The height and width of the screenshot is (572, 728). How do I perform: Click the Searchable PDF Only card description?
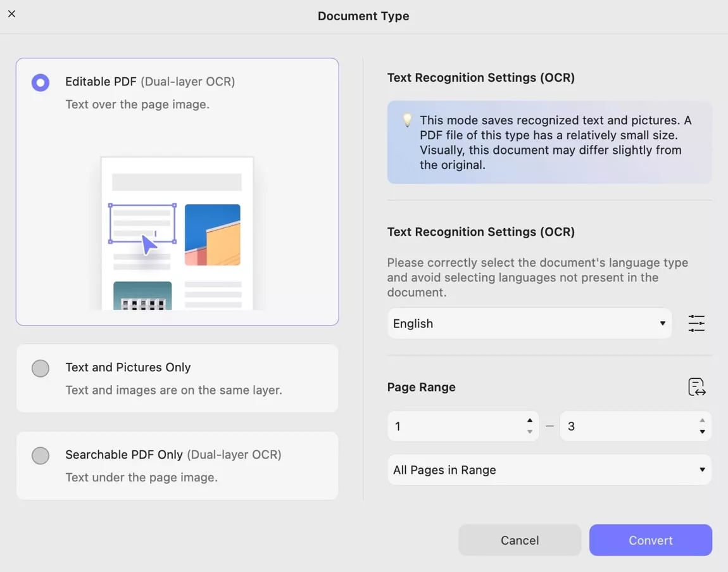point(141,478)
